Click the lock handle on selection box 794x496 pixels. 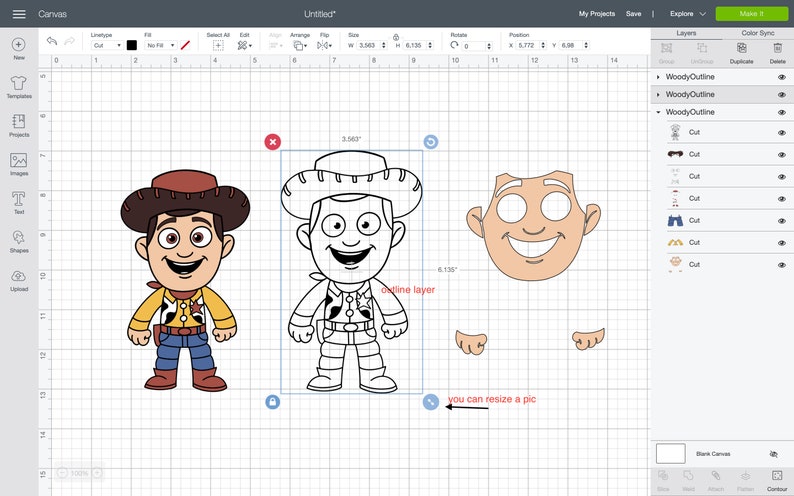click(x=272, y=402)
